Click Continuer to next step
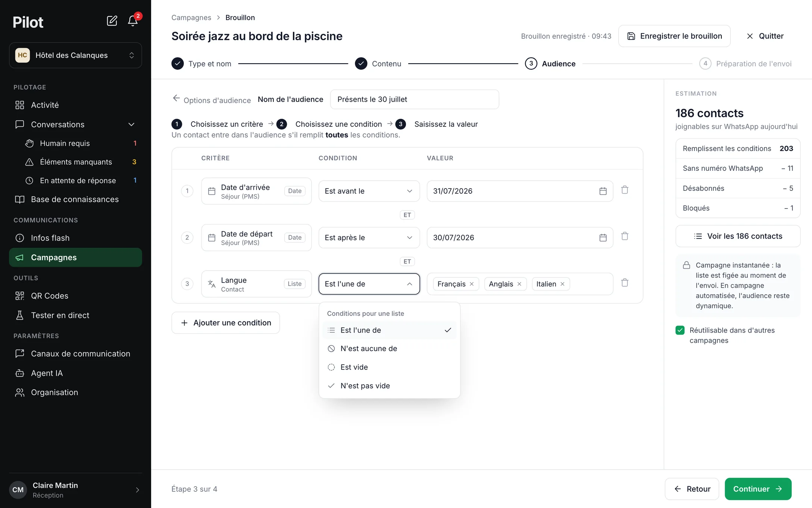 coord(758,489)
